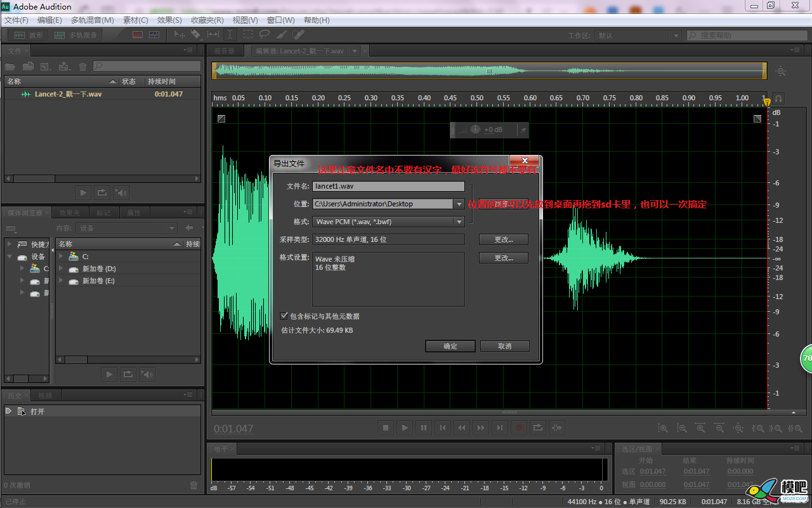Click zoom out full icon
Viewport: 812px width, 508px height.
click(x=738, y=429)
